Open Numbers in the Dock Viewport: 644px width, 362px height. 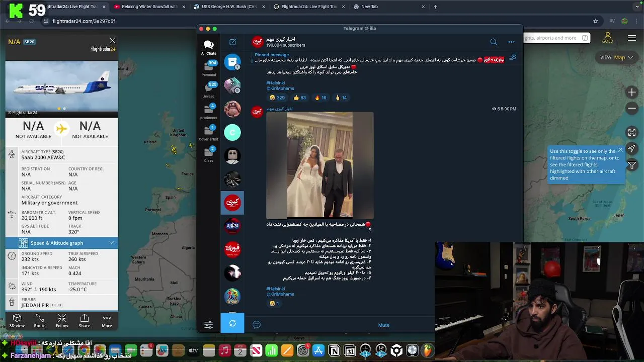(272, 350)
